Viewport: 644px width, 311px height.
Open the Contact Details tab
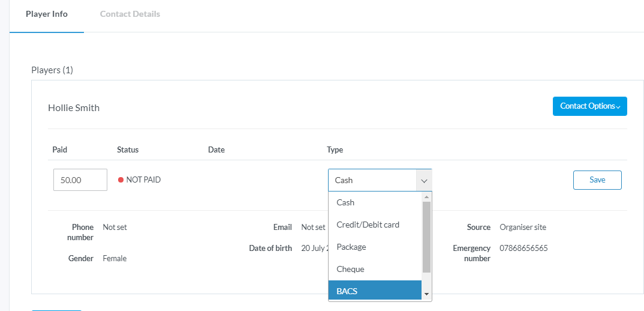coord(130,14)
